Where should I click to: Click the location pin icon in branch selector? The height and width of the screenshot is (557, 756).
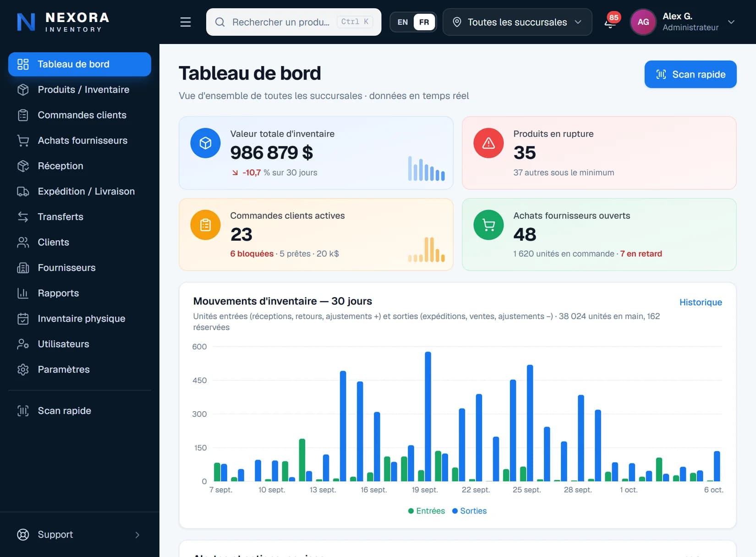click(457, 22)
